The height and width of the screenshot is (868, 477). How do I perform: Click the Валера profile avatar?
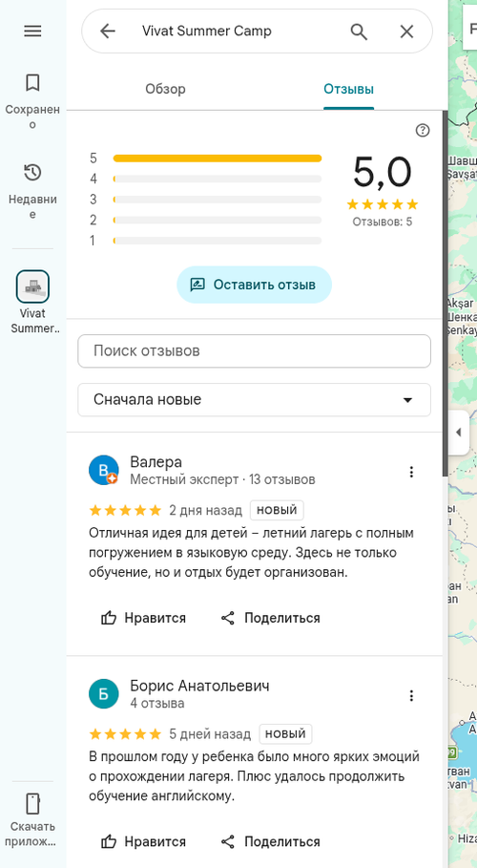103,470
